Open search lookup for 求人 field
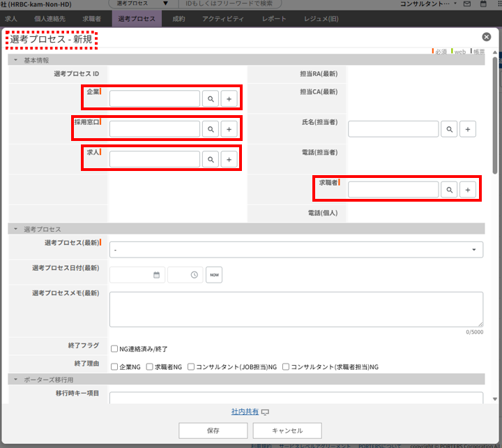The height and width of the screenshot is (448, 502). click(x=211, y=160)
